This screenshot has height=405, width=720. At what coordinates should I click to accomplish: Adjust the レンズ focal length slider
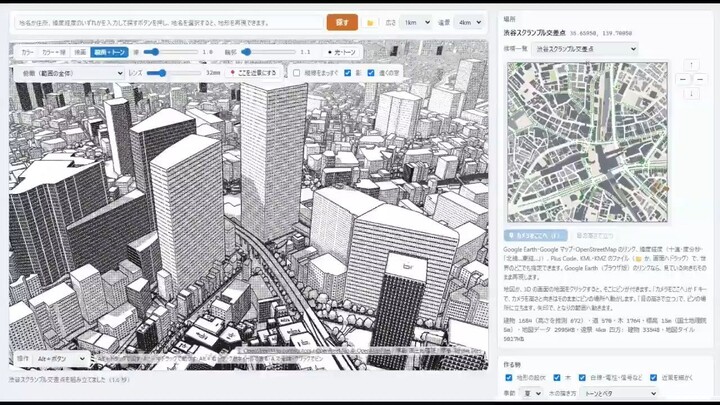pos(174,73)
